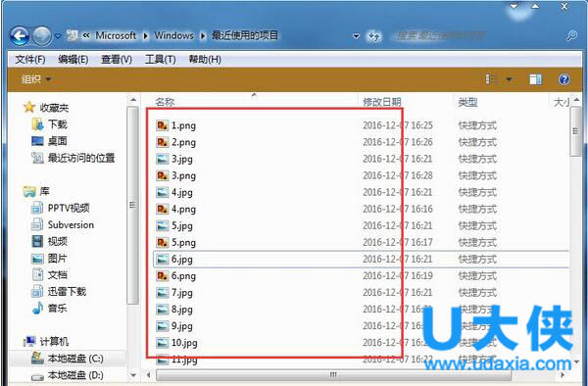Screen dimensions: 588x386
Task: Open 本地磁盘 (C:)
Action: coord(68,359)
